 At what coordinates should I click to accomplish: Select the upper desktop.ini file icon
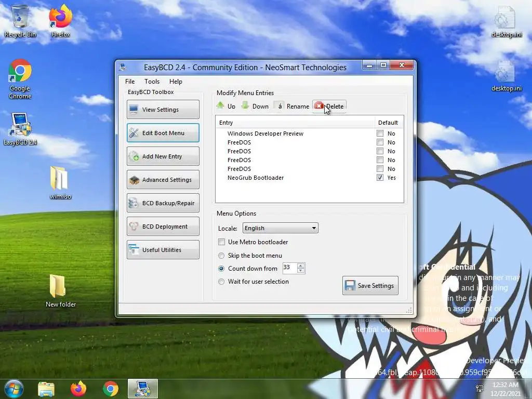tap(506, 22)
